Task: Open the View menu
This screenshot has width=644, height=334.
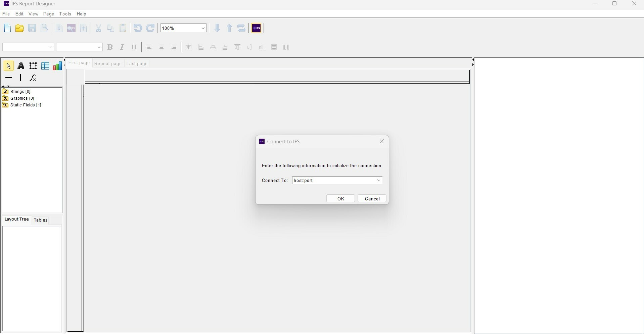Action: [x=33, y=14]
